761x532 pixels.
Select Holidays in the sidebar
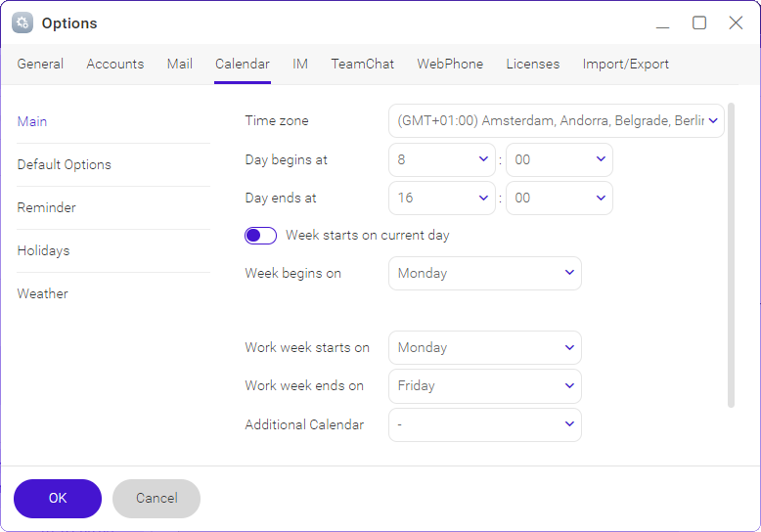pyautogui.click(x=43, y=251)
